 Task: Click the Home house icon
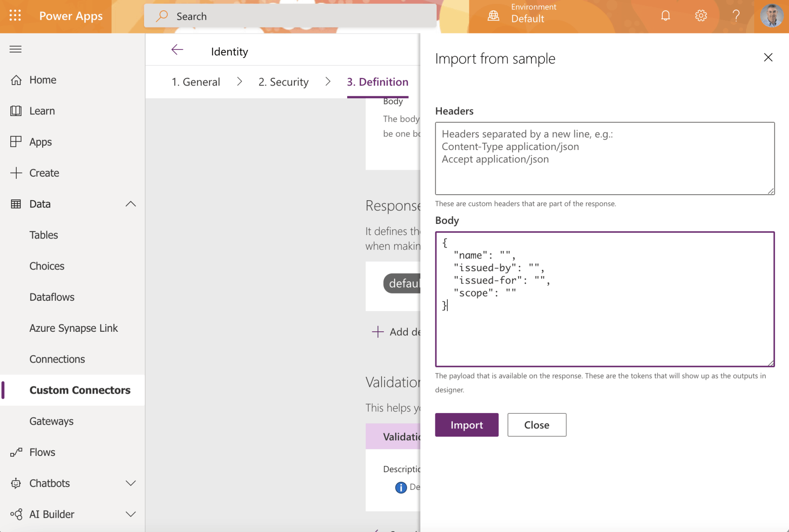(16, 80)
